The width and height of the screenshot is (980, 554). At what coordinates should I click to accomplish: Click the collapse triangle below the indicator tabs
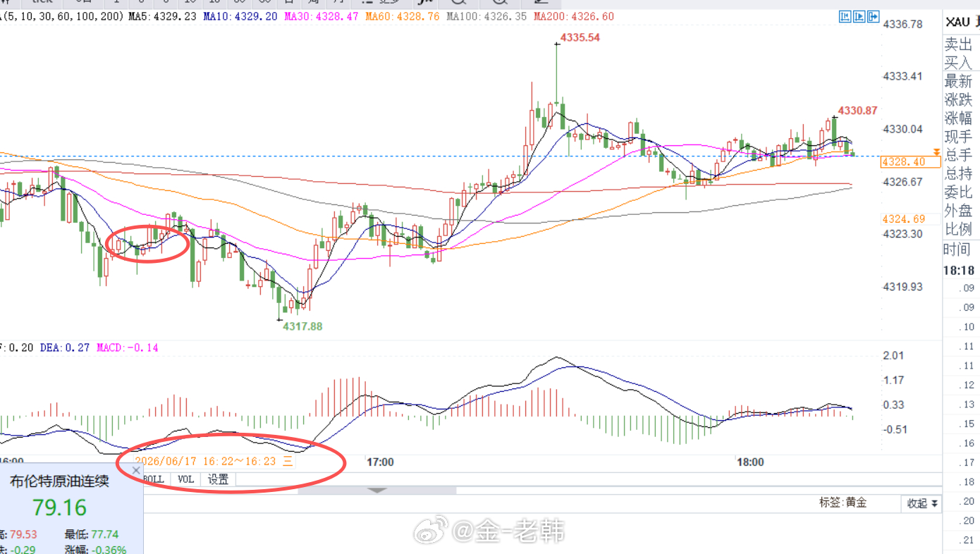pyautogui.click(x=377, y=490)
